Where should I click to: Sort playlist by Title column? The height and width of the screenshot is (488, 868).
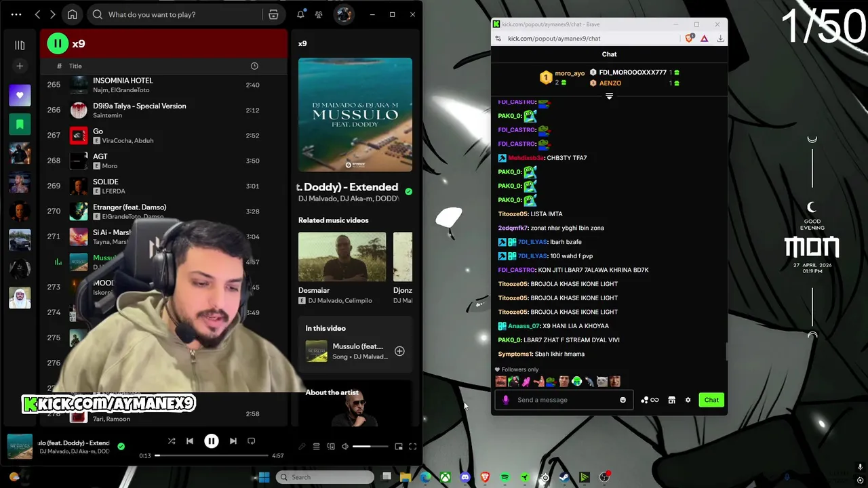[75, 66]
